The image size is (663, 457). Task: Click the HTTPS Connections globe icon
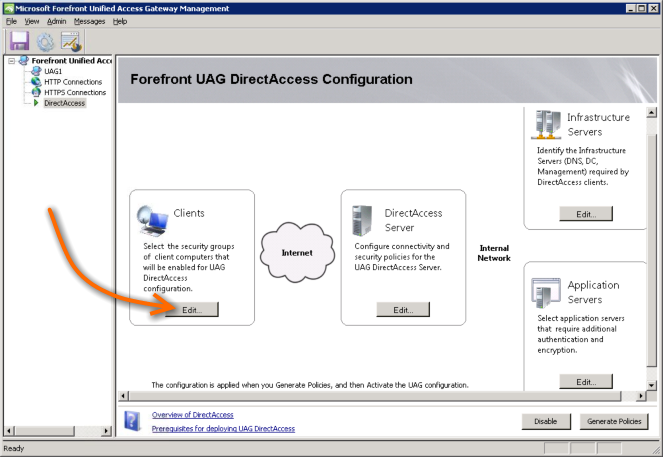coord(36,92)
